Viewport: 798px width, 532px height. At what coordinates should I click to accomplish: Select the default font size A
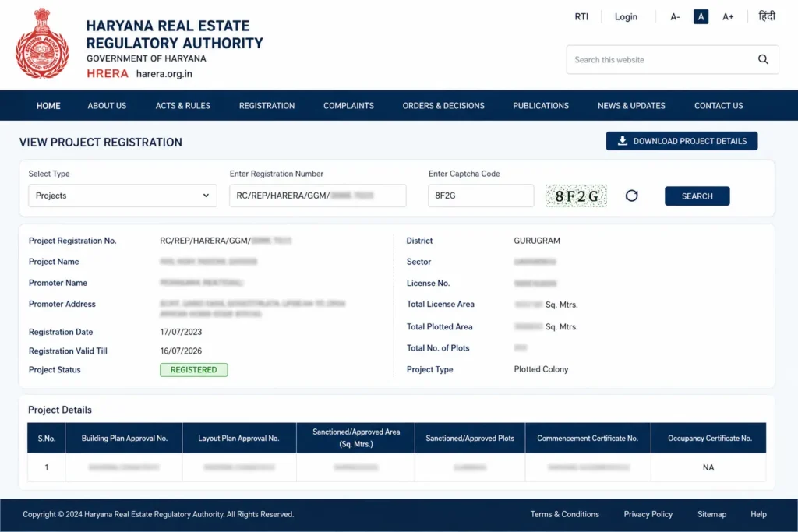(701, 17)
